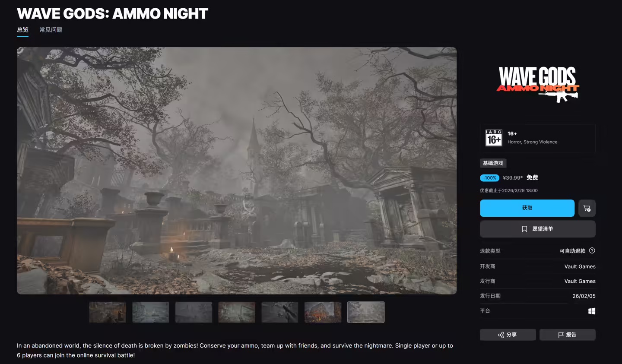
Task: Switch to the 常见问题 FAQ tab
Action: point(51,30)
